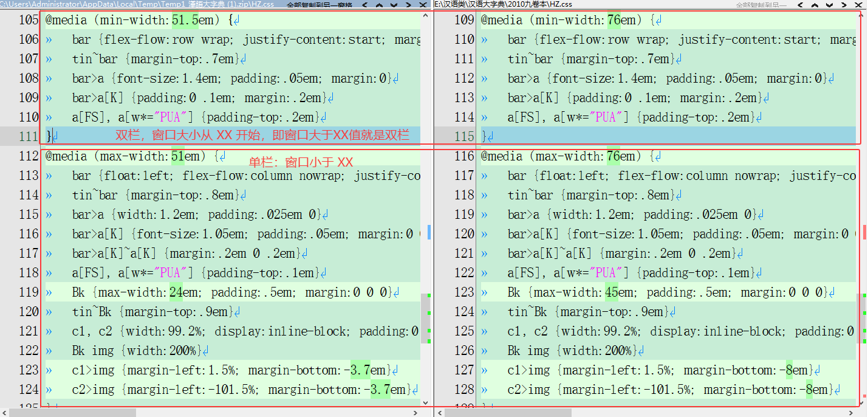The height and width of the screenshot is (417, 868).
Task: Click up arrow icon in left pane header
Action: pos(380,5)
